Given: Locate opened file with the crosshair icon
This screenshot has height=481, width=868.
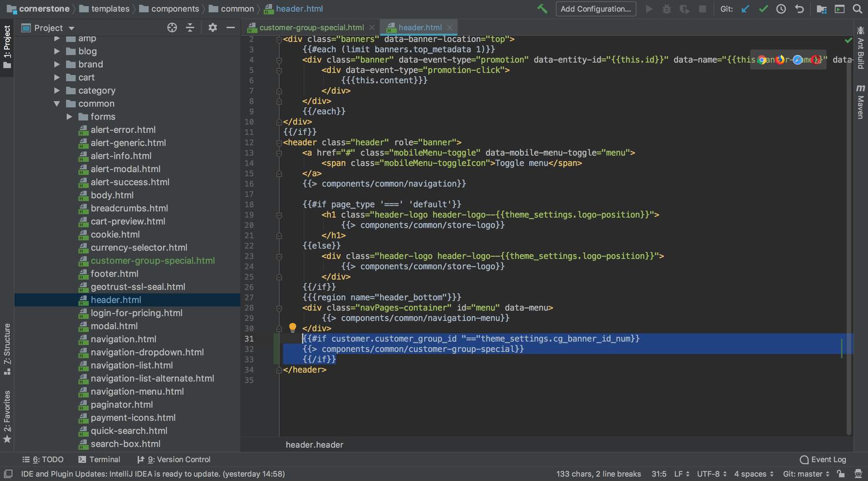Looking at the screenshot, I should [172, 28].
